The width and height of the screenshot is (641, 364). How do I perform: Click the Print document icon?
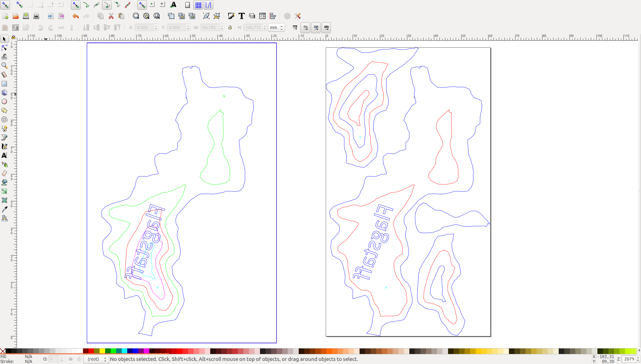36,16
